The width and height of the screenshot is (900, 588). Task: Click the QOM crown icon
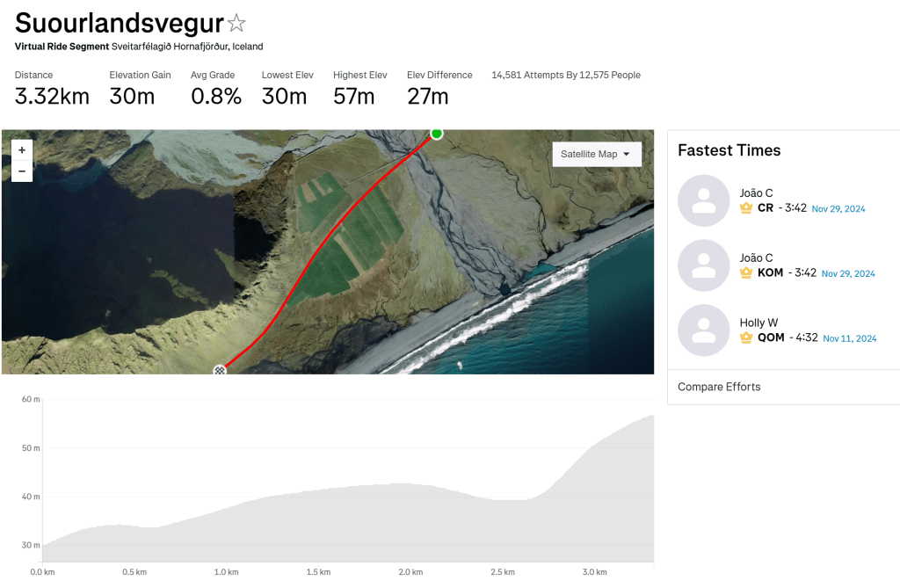pyautogui.click(x=746, y=338)
